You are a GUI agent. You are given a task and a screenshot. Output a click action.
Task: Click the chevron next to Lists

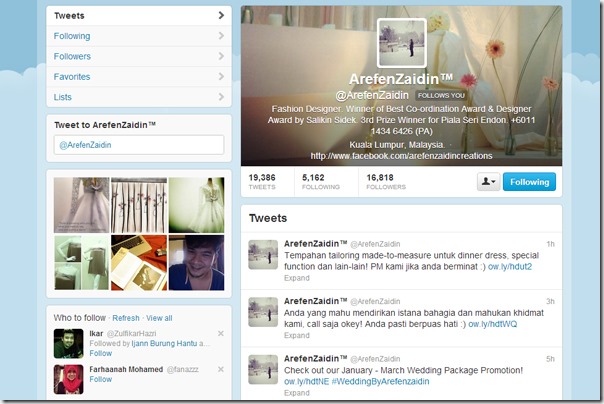pos(221,97)
